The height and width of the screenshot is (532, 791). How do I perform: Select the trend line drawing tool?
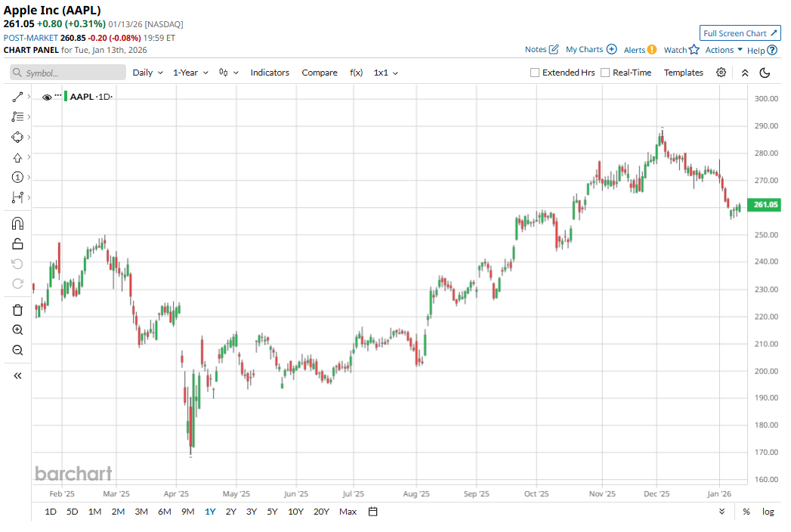(18, 97)
